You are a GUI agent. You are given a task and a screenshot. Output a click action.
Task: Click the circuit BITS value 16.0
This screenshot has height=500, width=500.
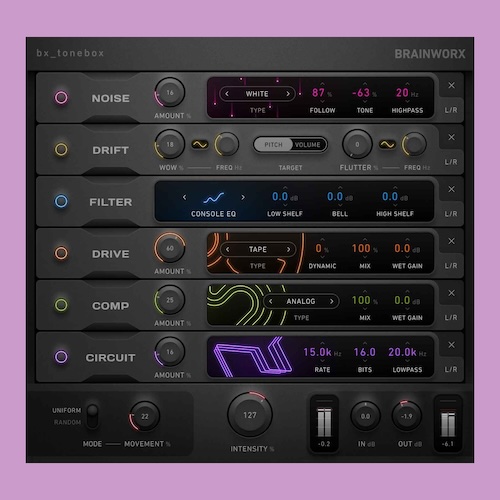(364, 352)
